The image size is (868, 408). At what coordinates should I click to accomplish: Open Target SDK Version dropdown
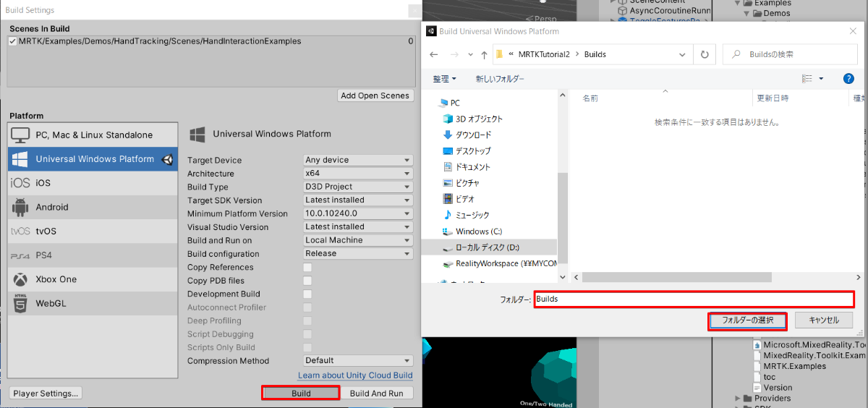[358, 200]
